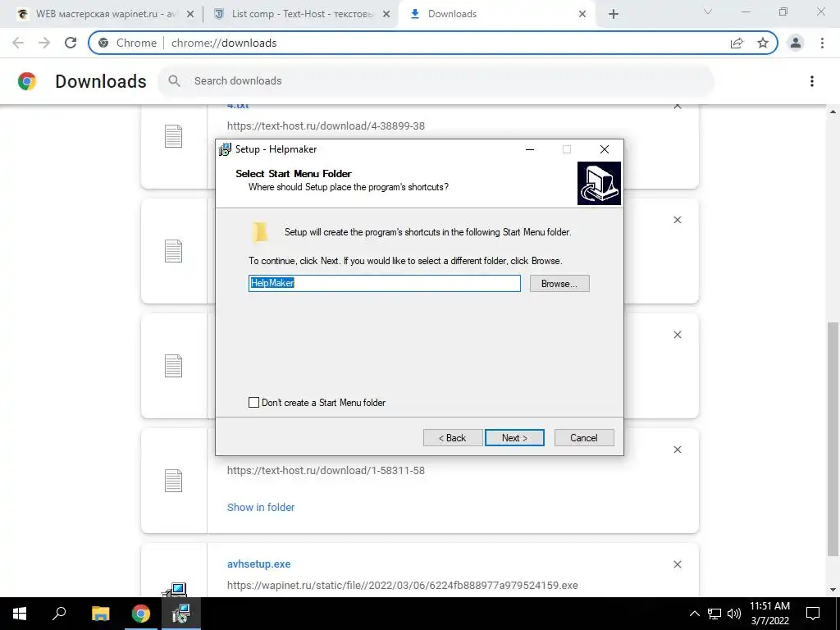Remove the 1-58311-58 download entry
This screenshot has height=630, width=840.
point(677,450)
